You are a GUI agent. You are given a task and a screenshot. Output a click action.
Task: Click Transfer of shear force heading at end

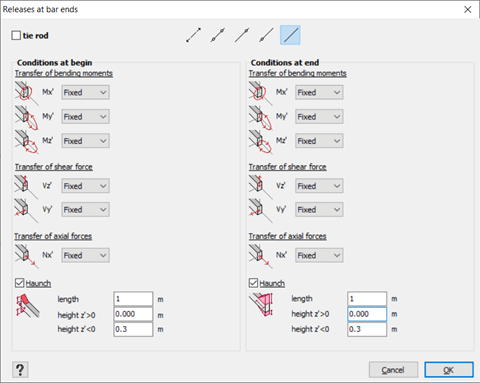pos(287,167)
